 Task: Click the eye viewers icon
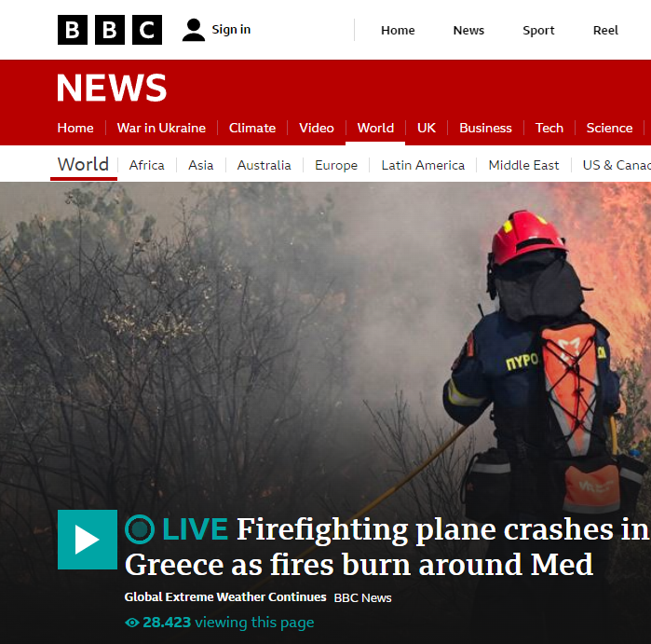click(x=132, y=623)
